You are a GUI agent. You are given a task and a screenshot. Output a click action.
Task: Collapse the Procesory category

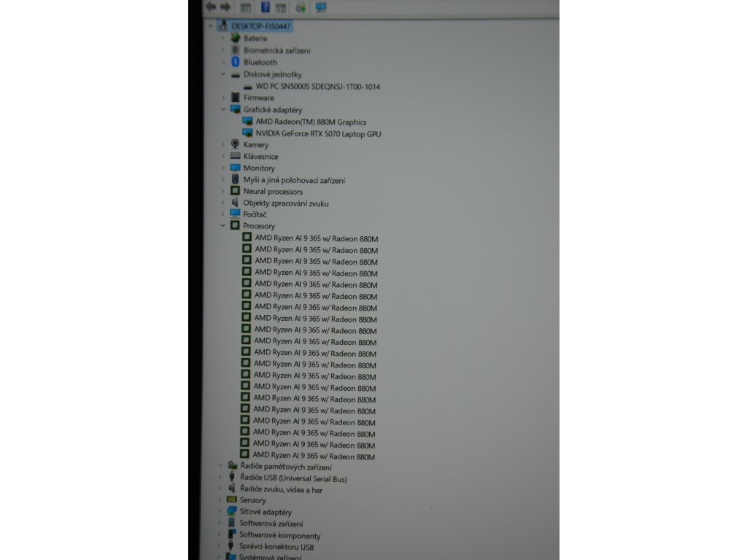click(222, 225)
